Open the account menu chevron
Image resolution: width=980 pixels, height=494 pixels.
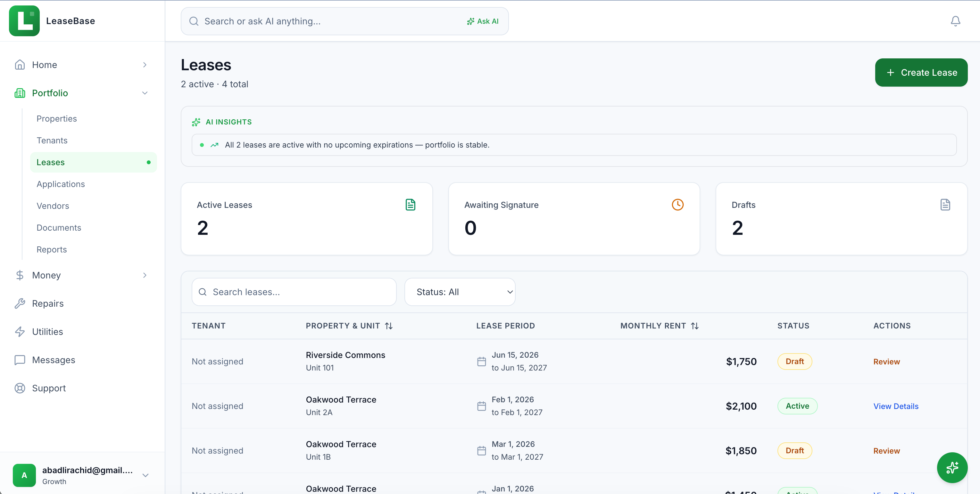tap(145, 475)
